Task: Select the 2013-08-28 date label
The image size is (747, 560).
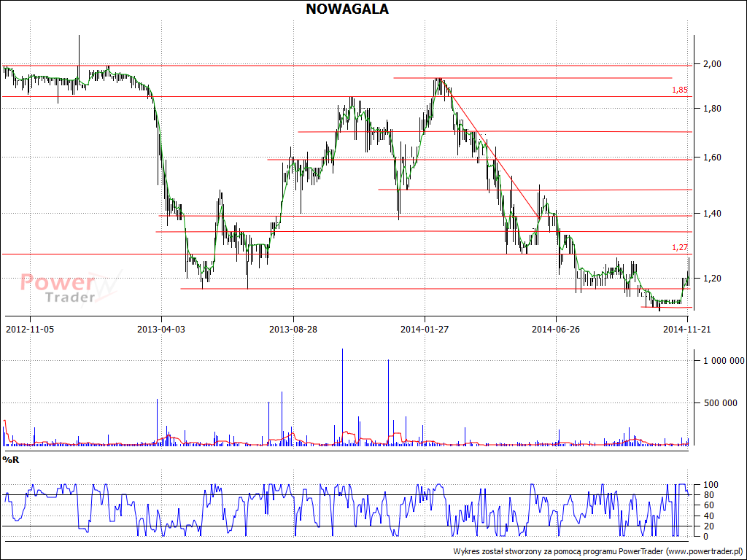Action: (x=293, y=329)
